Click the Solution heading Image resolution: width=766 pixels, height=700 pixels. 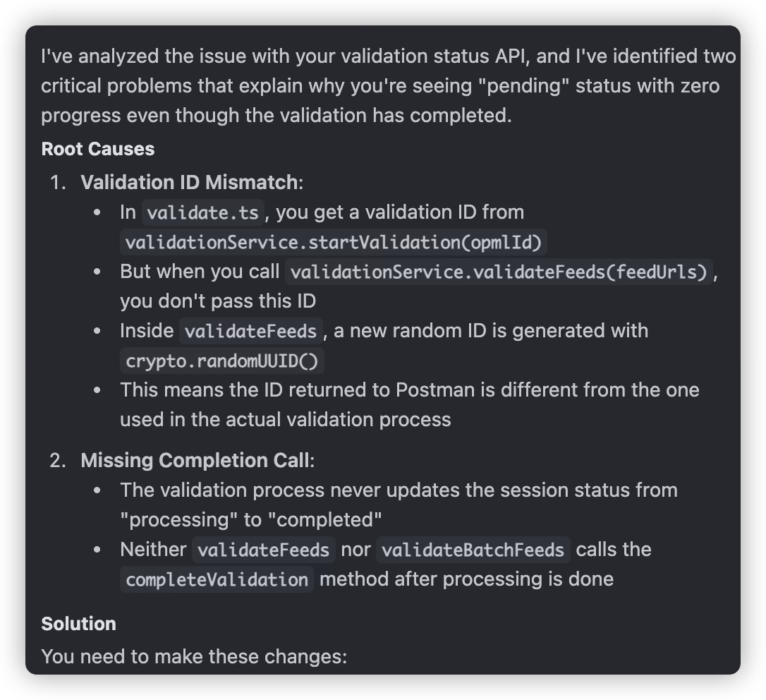click(79, 624)
